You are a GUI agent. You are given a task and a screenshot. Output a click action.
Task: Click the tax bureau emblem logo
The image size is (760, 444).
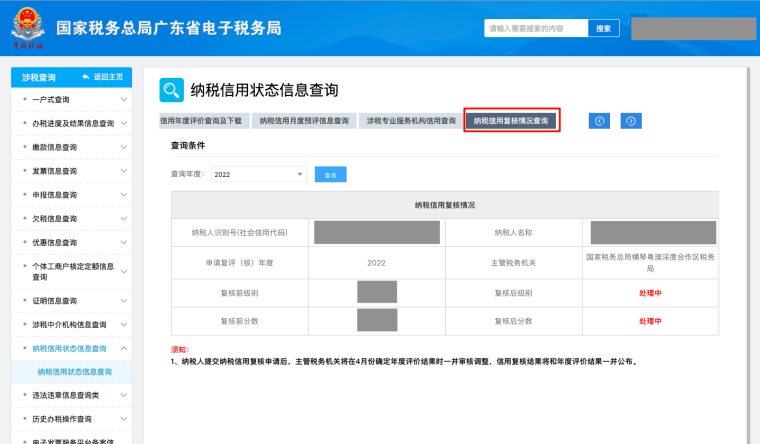coord(28,28)
